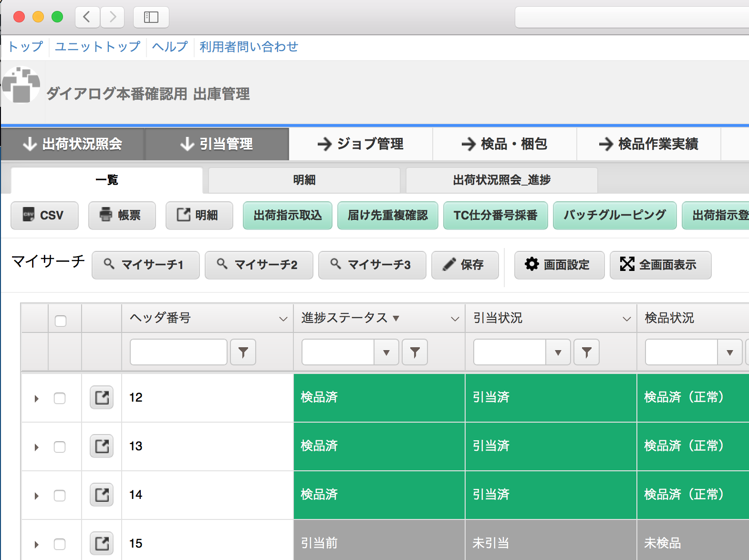Click 検品済(正常) cell in row 14
749x560 pixels.
pyautogui.click(x=693, y=495)
